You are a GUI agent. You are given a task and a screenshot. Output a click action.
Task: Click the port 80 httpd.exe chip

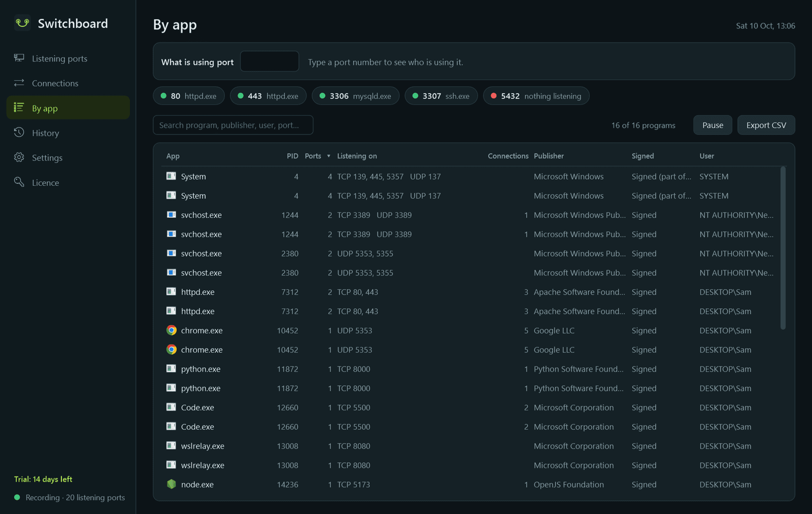click(x=189, y=96)
